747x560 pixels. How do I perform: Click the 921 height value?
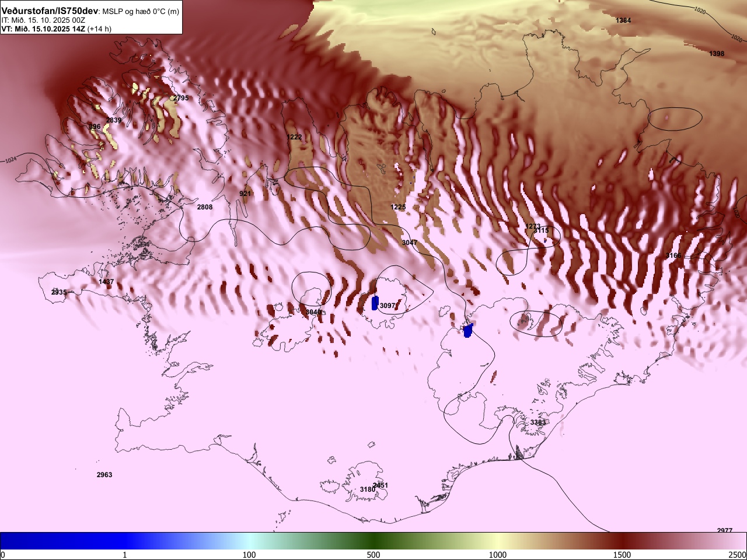click(x=245, y=194)
